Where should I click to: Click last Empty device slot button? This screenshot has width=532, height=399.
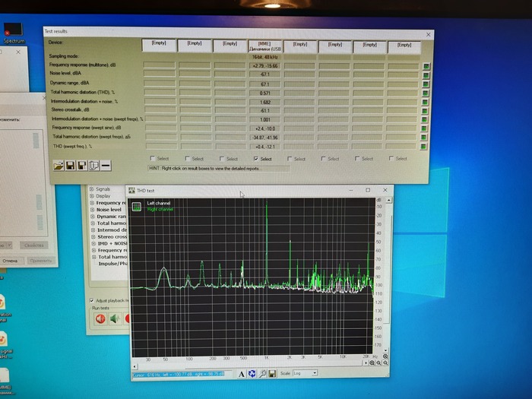[x=404, y=47]
